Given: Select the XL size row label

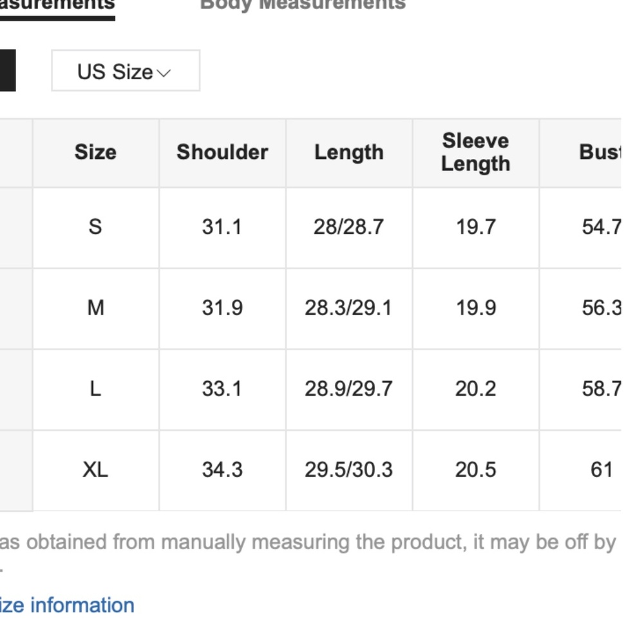Looking at the screenshot, I should 95,470.
